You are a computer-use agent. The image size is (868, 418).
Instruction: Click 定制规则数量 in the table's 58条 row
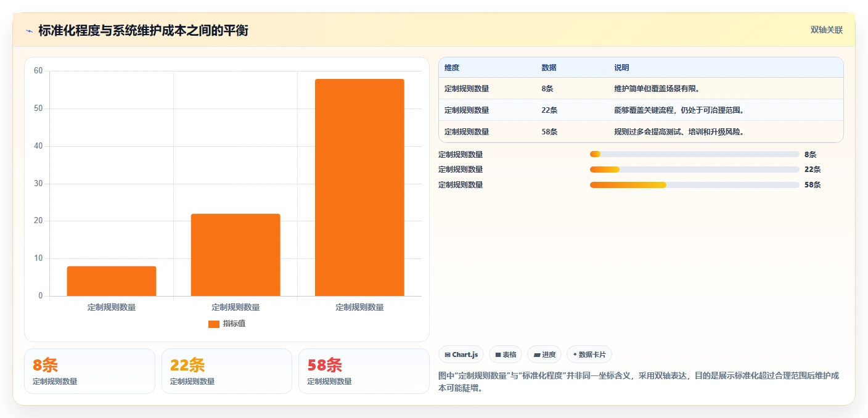click(467, 132)
